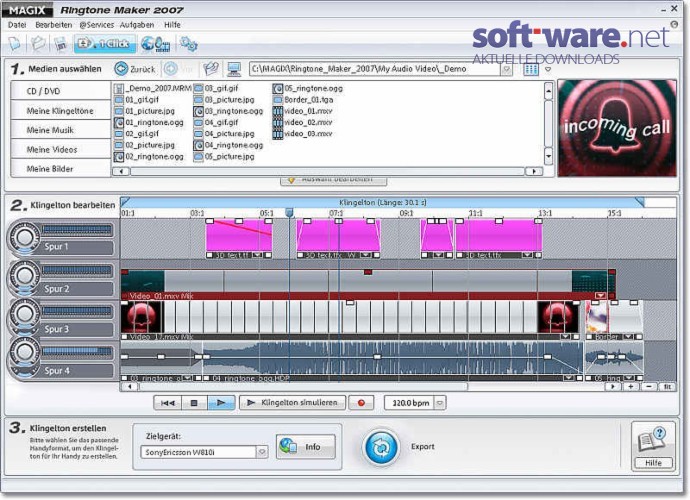690x500 pixels.
Task: Expand the view options arrow beside grid icon
Action: click(548, 69)
